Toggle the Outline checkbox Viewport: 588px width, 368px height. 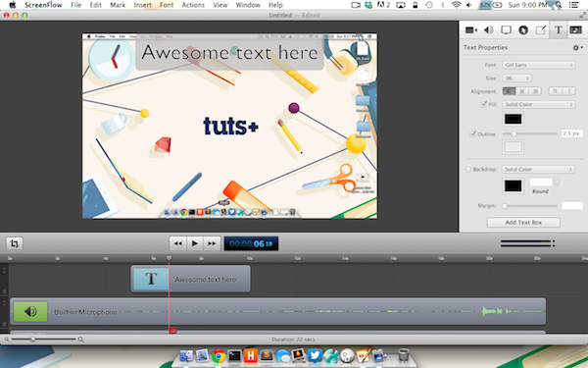pyautogui.click(x=473, y=133)
